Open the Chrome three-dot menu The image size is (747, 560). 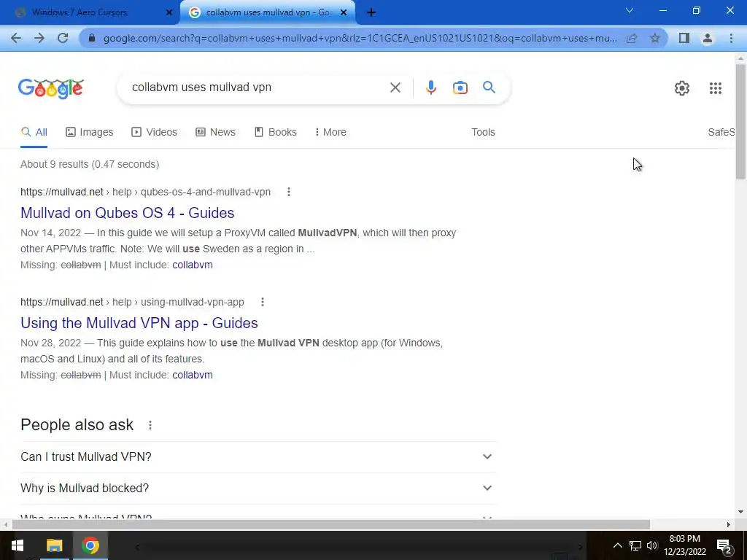tap(731, 38)
